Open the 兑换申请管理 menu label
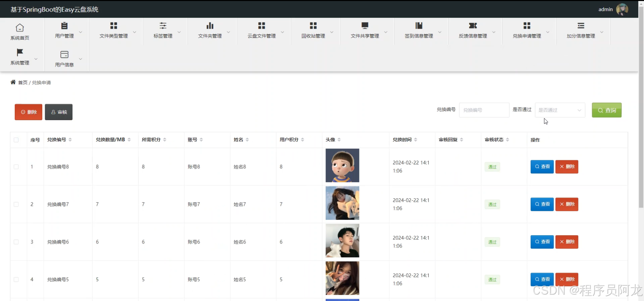The image size is (644, 301). (x=527, y=36)
